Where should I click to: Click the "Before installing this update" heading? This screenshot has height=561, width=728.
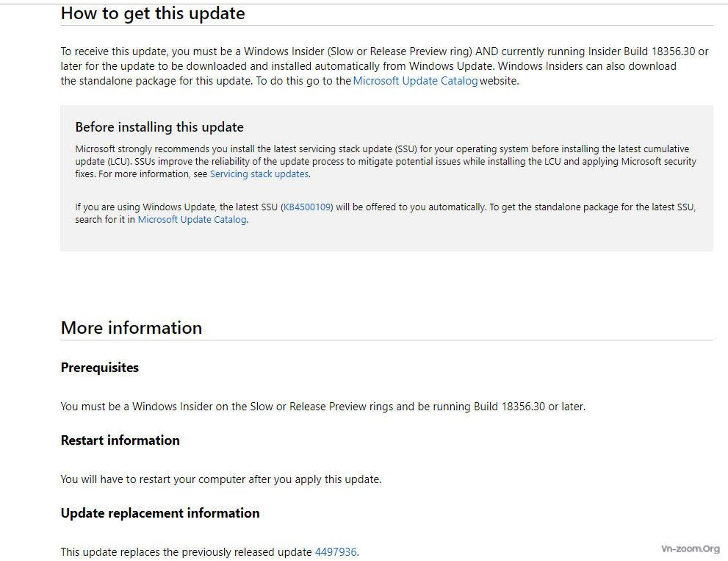coord(159,127)
